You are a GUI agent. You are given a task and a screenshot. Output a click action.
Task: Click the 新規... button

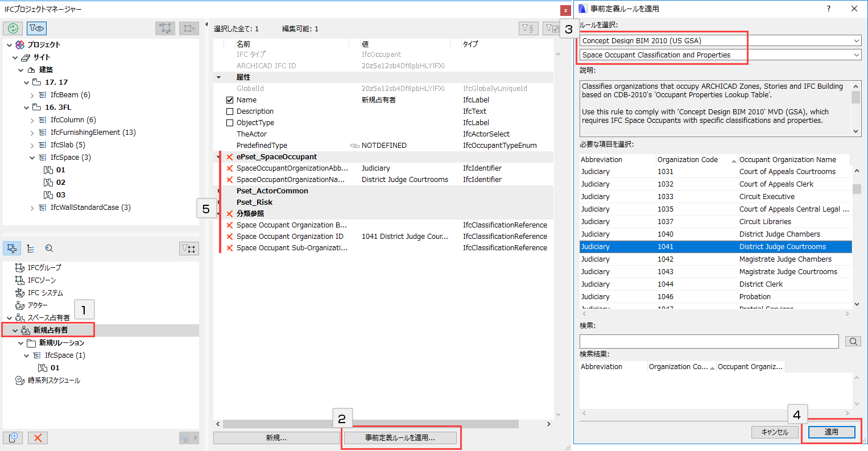[x=276, y=438]
